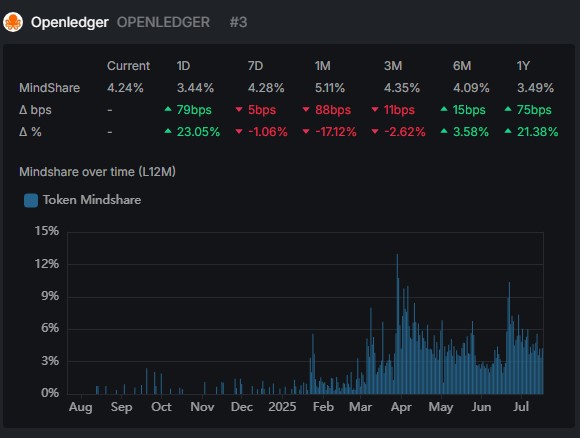The height and width of the screenshot is (438, 580).
Task: Click the 3M MindShare value 4.35%
Action: pos(402,88)
